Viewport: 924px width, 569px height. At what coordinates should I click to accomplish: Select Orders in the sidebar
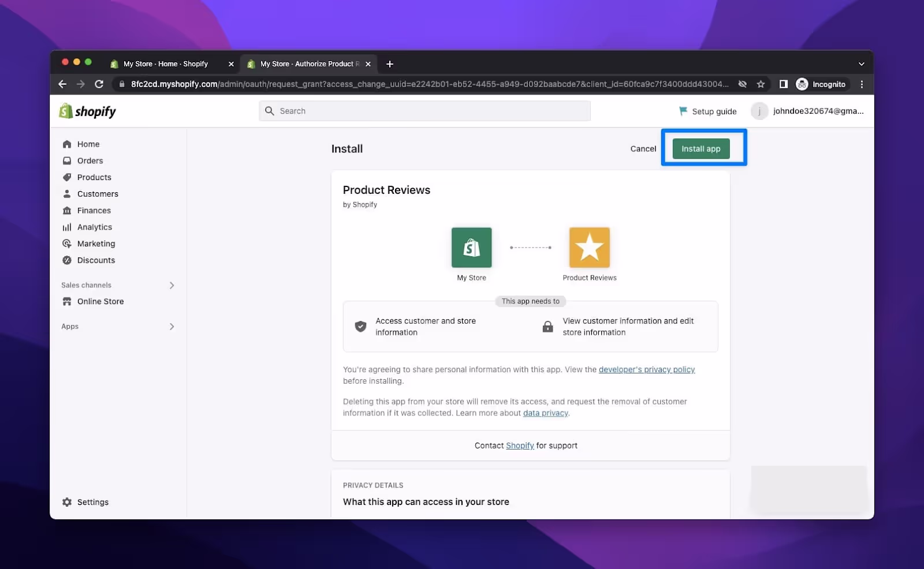coord(90,160)
